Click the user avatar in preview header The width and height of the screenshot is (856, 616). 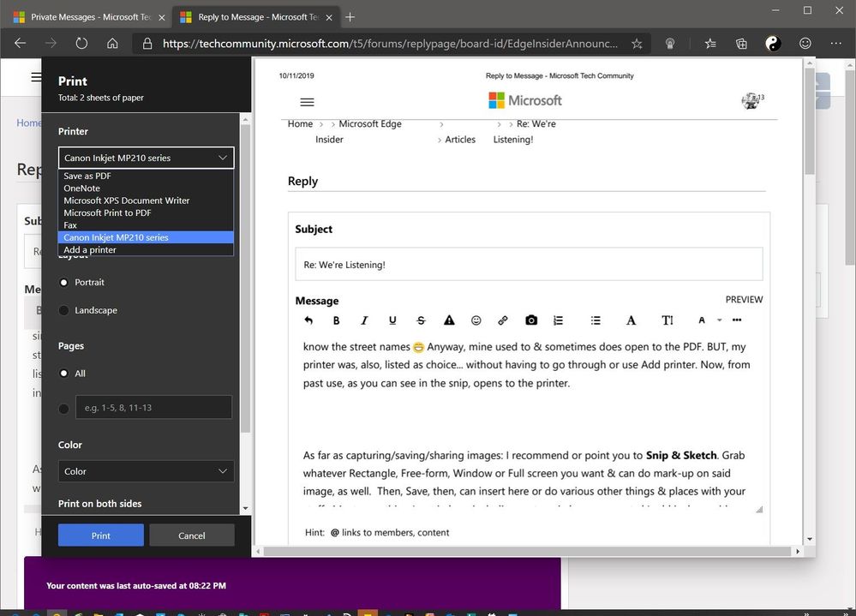pos(750,100)
